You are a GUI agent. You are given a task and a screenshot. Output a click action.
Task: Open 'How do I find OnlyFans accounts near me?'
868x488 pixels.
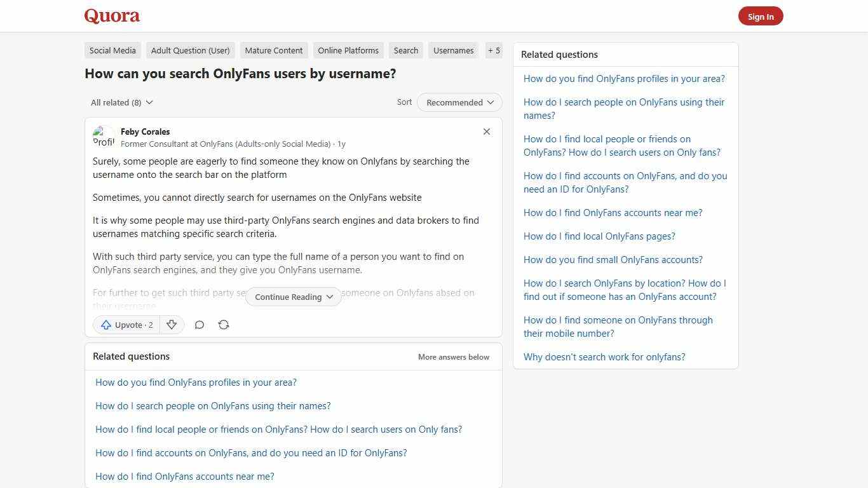click(x=184, y=476)
